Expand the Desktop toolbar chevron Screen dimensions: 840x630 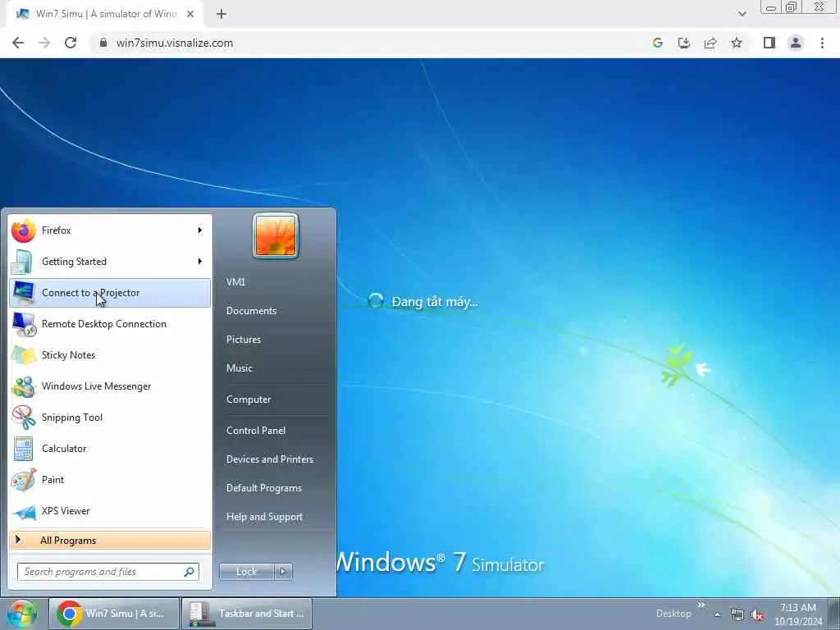pyautogui.click(x=701, y=606)
